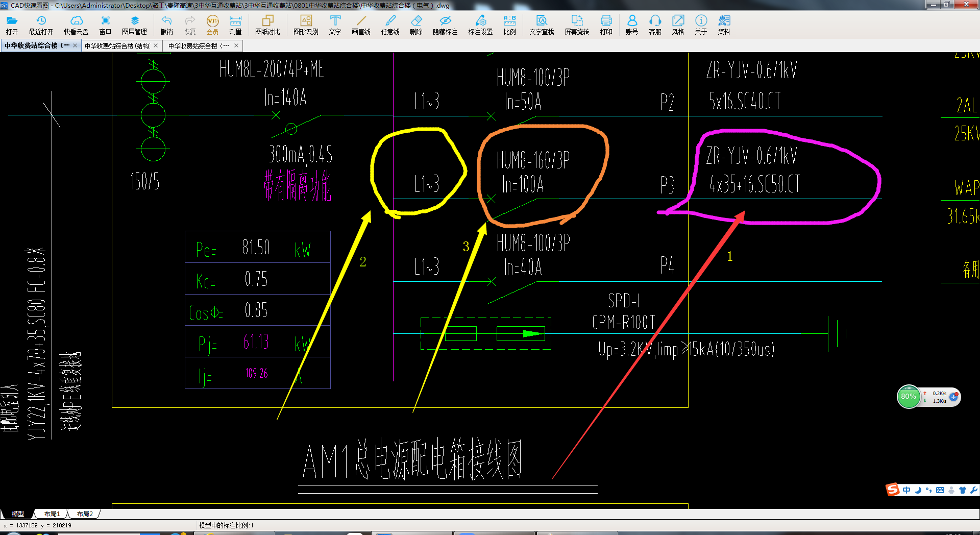The height and width of the screenshot is (535, 980).
Task: Click the Pe= 81.50 kW table cell
Action: pyautogui.click(x=257, y=248)
